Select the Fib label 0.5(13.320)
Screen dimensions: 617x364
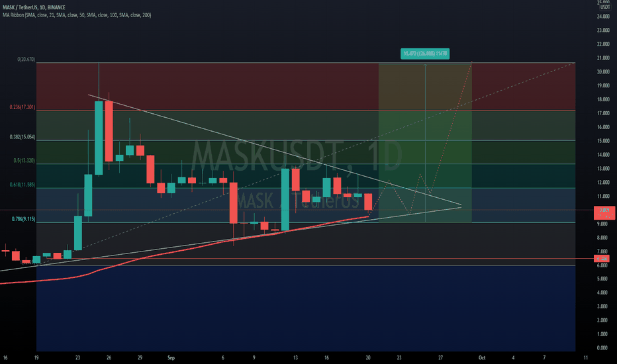(x=24, y=161)
